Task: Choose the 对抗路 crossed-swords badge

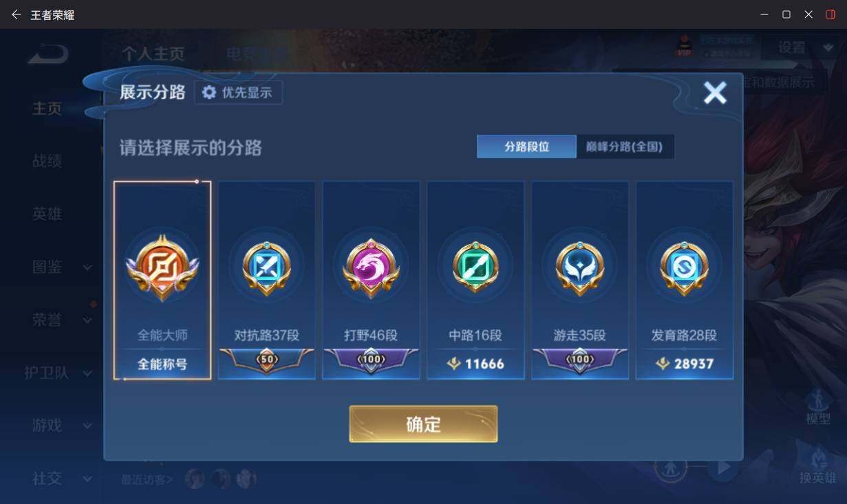Action: click(x=267, y=267)
